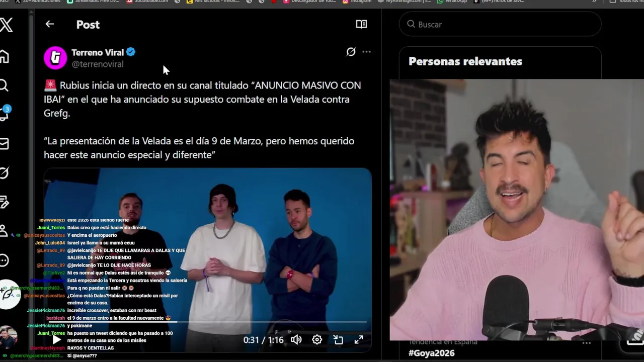
Task: Open the more options dots above the #Goya2026 trend
Action: coord(586,343)
